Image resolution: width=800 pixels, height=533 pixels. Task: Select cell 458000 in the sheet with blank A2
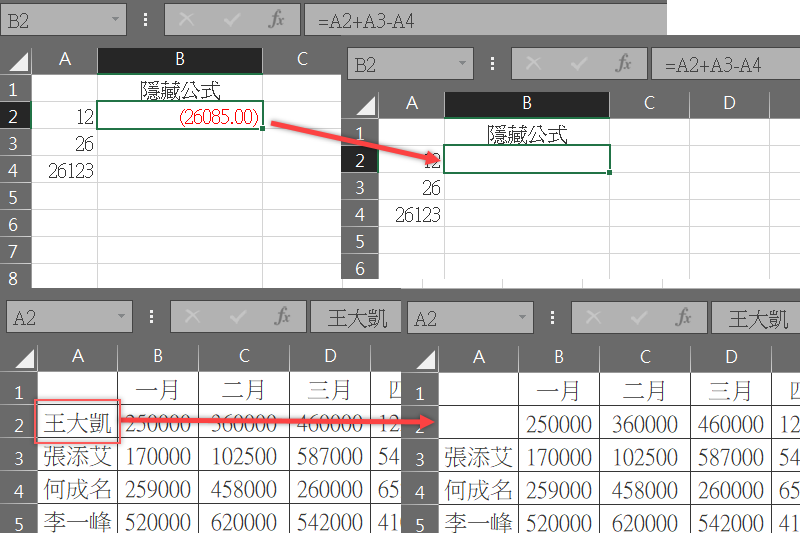645,490
